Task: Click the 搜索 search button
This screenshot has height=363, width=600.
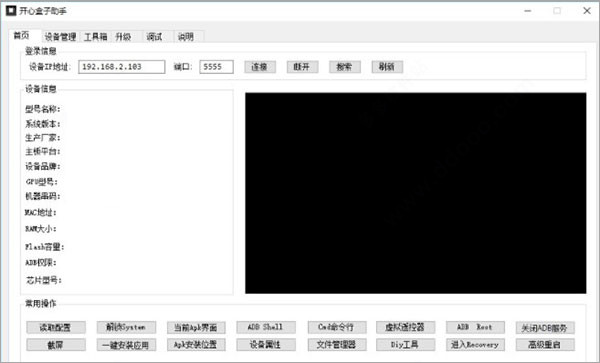Action: click(345, 67)
